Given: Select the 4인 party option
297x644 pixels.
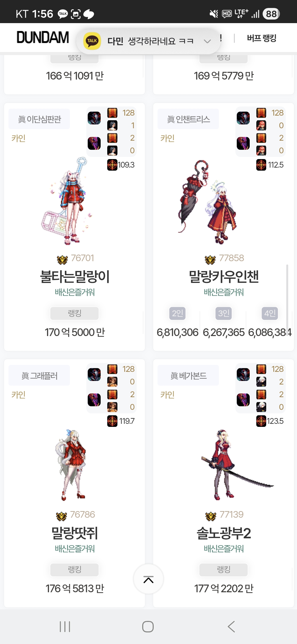Looking at the screenshot, I should click(x=270, y=313).
